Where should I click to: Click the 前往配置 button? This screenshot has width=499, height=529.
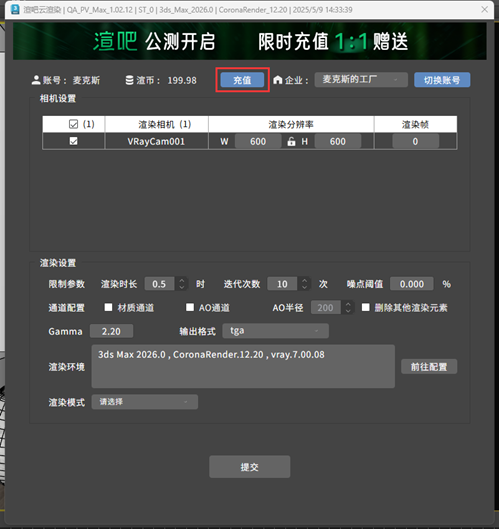[429, 366]
